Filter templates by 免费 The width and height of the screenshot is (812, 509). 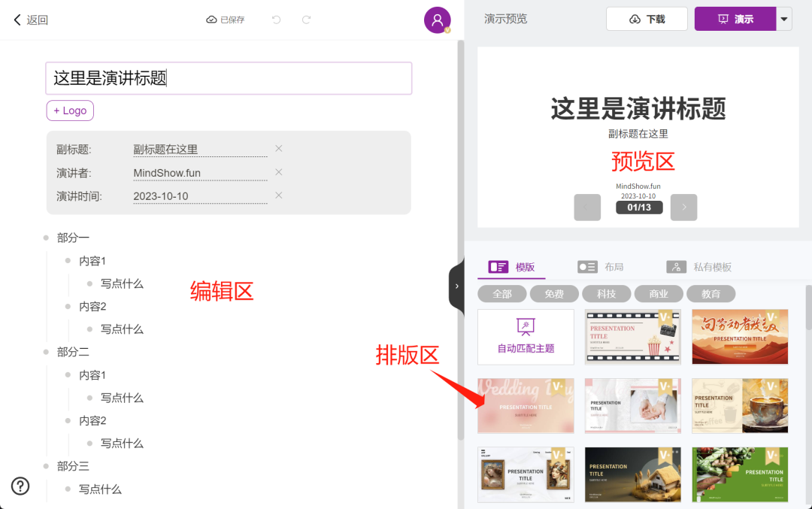coord(554,294)
